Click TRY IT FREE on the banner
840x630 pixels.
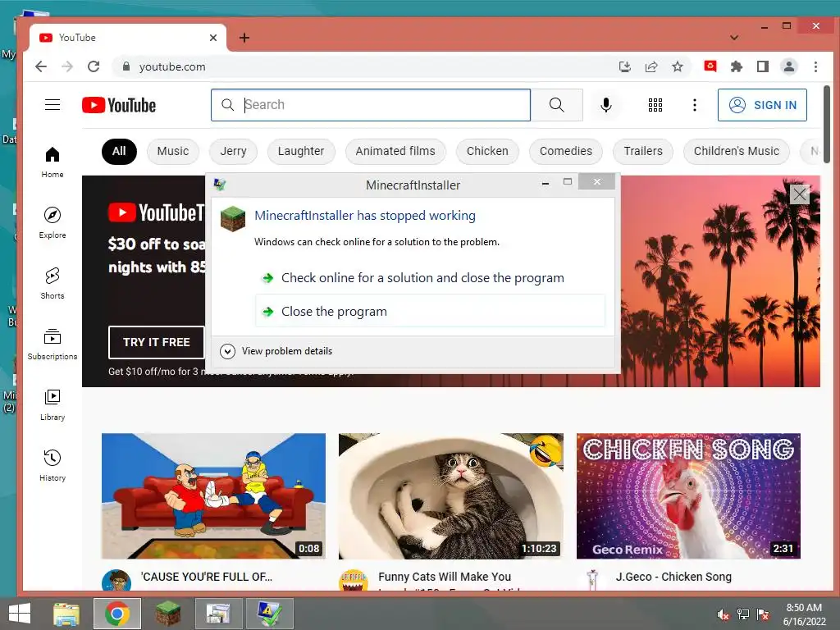[157, 342]
